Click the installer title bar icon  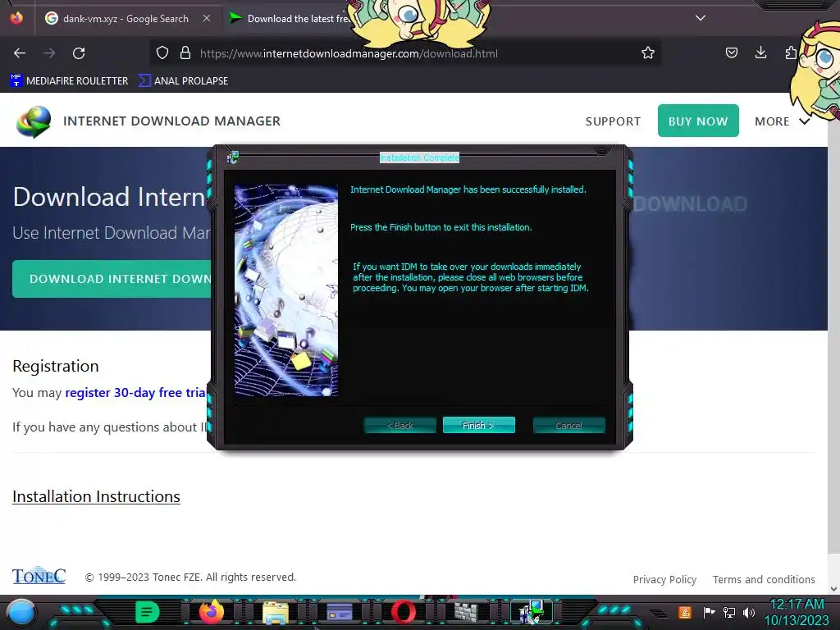(x=232, y=157)
